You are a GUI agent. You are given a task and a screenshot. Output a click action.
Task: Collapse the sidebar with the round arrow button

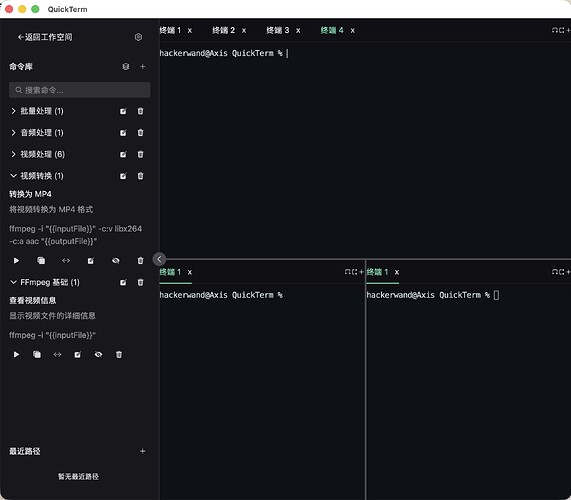pyautogui.click(x=159, y=259)
